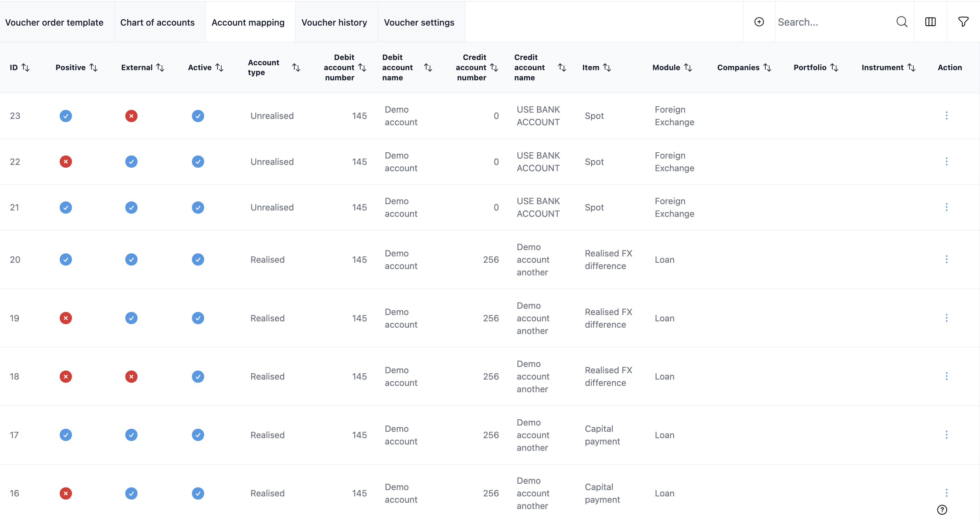Open the action menu for row ID 23
This screenshot has height=522, width=980.
(947, 116)
